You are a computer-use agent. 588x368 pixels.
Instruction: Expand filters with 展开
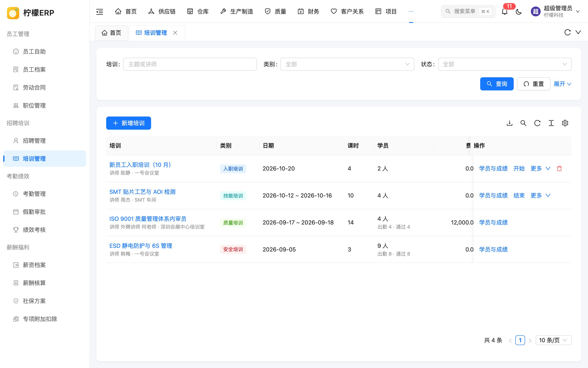[562, 84]
